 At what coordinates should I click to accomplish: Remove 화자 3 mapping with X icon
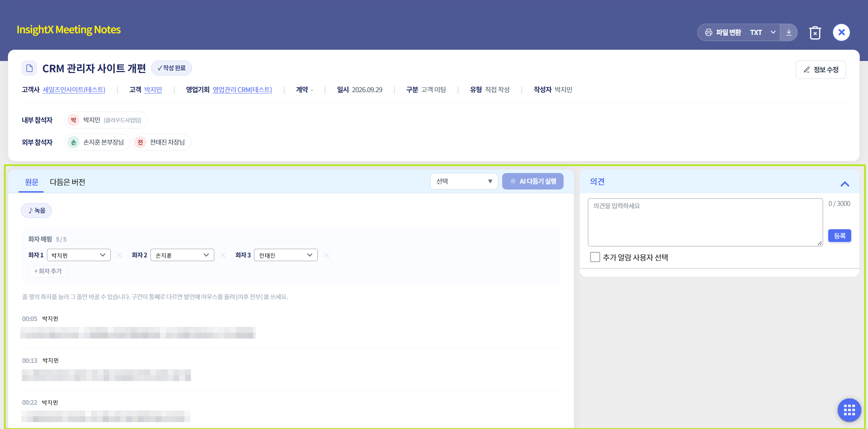click(x=326, y=255)
